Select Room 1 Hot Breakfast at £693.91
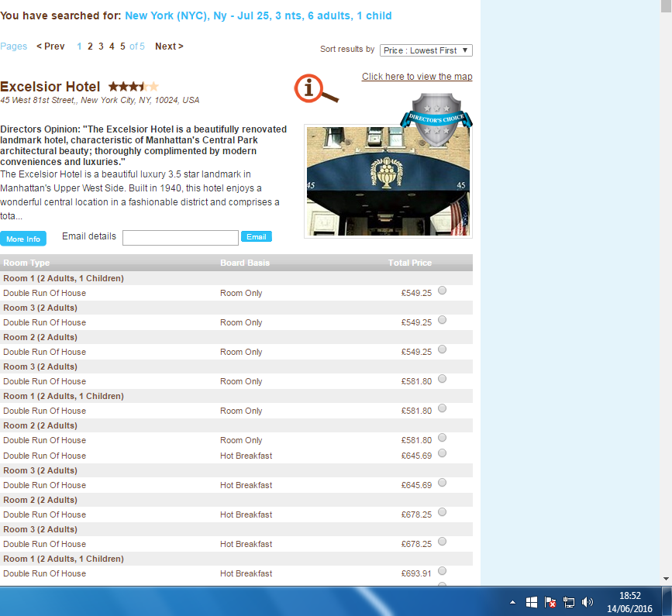The height and width of the screenshot is (616, 672). pyautogui.click(x=443, y=571)
